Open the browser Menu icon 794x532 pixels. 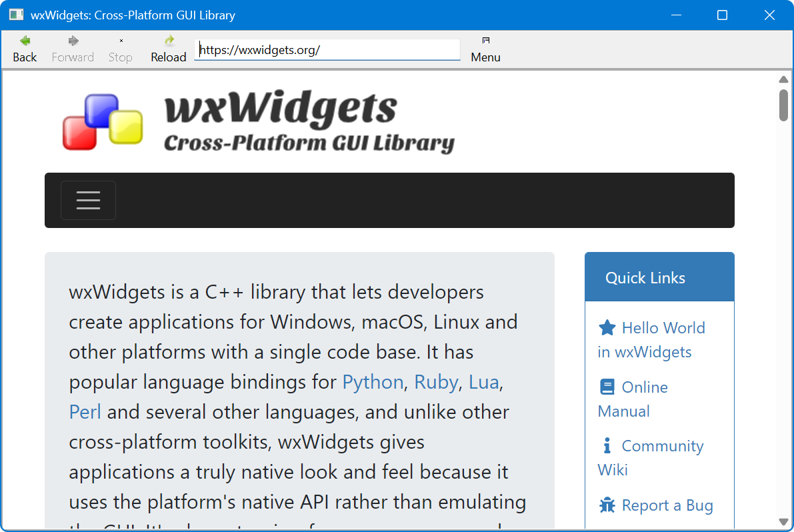(x=485, y=40)
